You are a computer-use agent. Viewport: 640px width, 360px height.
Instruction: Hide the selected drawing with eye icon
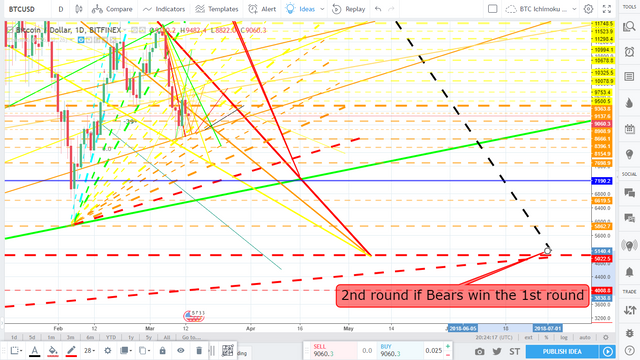point(180,350)
